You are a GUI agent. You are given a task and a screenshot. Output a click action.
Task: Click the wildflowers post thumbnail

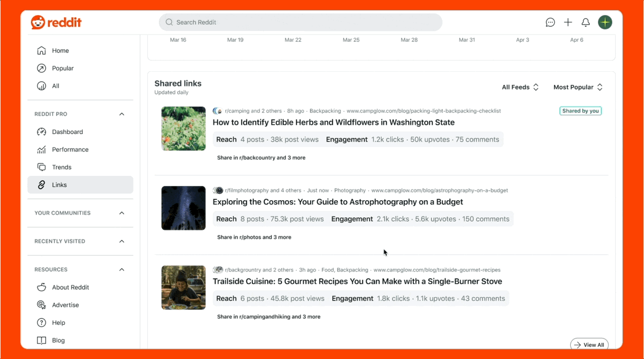pyautogui.click(x=183, y=128)
